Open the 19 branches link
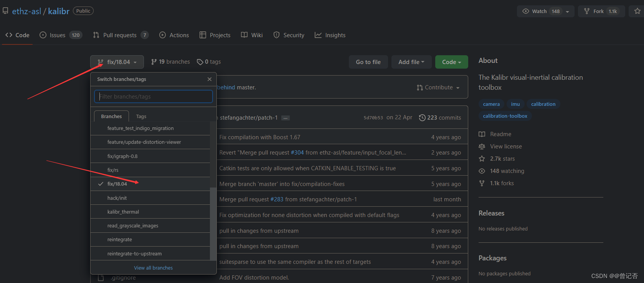This screenshot has width=644, height=283. click(170, 62)
